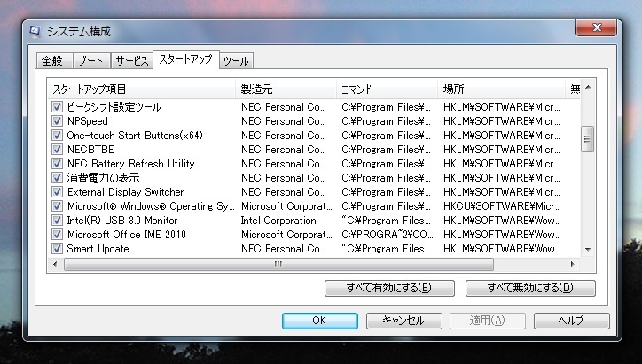Toggle the NPSpeed checkbox
Viewport: 642px width, 364px height.
57,121
